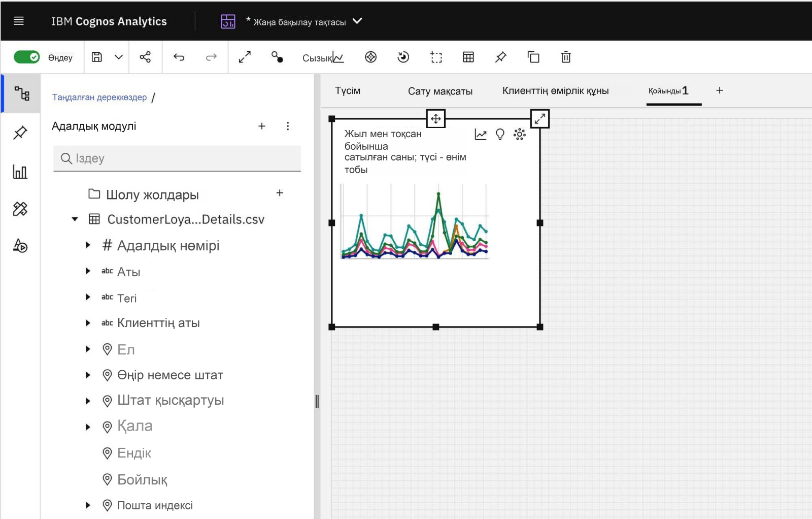Image resolution: width=812 pixels, height=519 pixels.
Task: Open the visualizations bar chart sidebar panel
Action: 20,172
